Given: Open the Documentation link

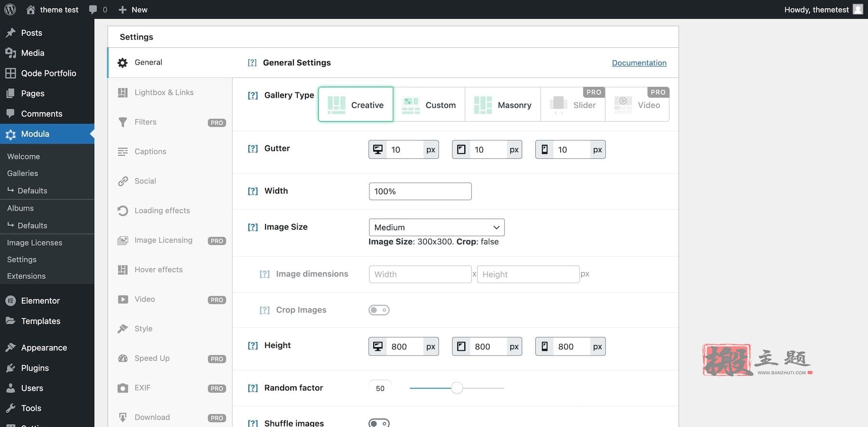Looking at the screenshot, I should click(639, 63).
